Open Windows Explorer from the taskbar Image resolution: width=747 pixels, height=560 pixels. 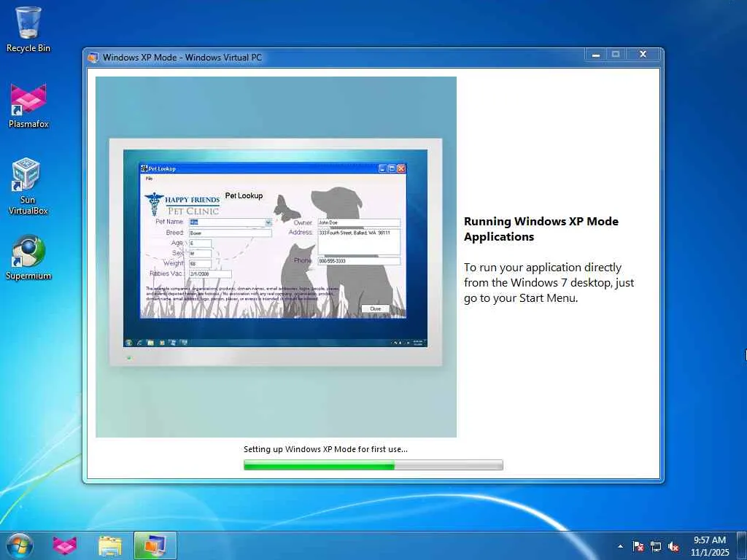pos(110,545)
